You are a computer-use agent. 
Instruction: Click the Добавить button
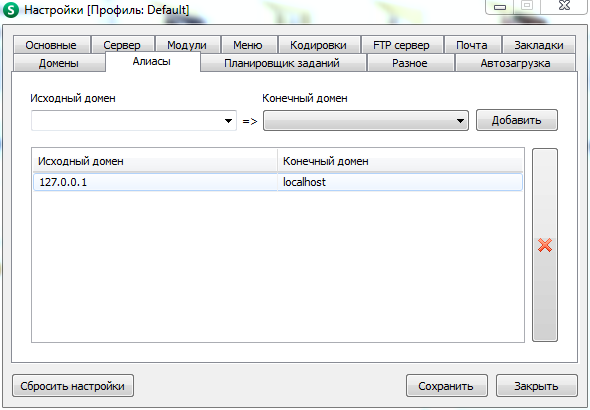[517, 120]
